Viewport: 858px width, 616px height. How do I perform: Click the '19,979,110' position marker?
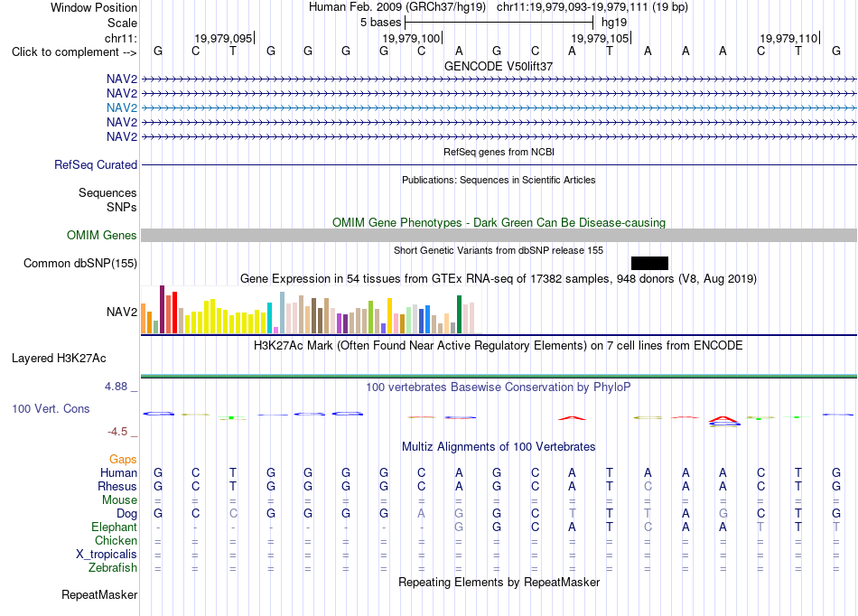788,38
